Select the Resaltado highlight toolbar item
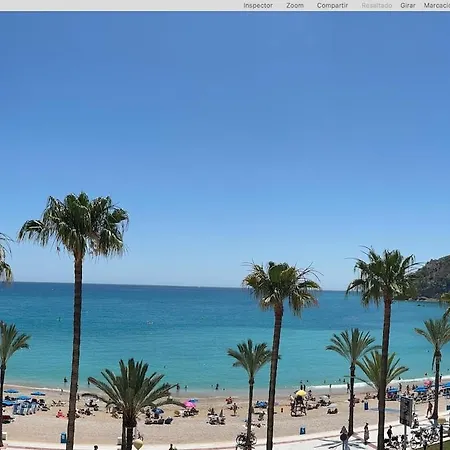450x450 pixels. [377, 5]
